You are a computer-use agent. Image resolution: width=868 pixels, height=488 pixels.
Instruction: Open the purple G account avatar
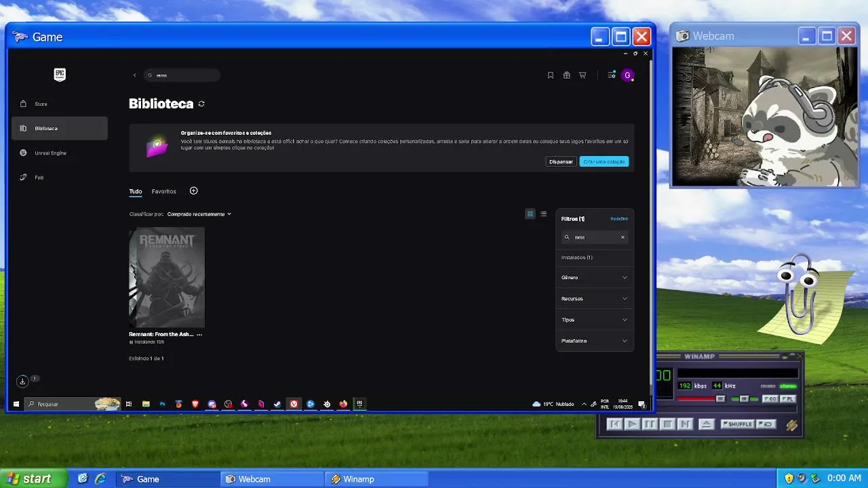(x=627, y=75)
